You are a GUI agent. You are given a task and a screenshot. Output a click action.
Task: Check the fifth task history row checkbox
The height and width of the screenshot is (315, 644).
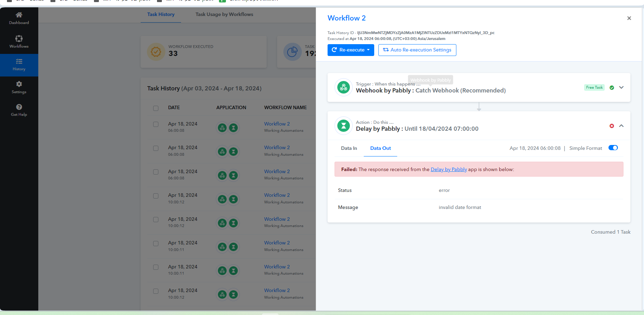pos(156,219)
